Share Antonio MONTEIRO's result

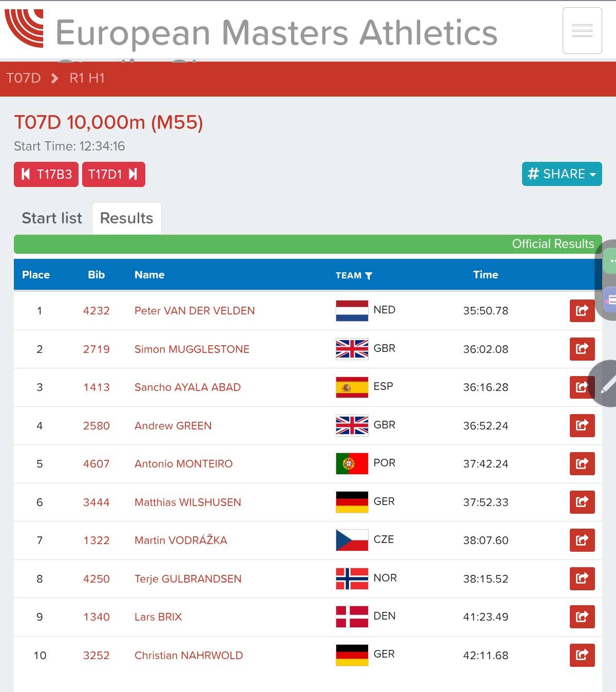pos(582,464)
